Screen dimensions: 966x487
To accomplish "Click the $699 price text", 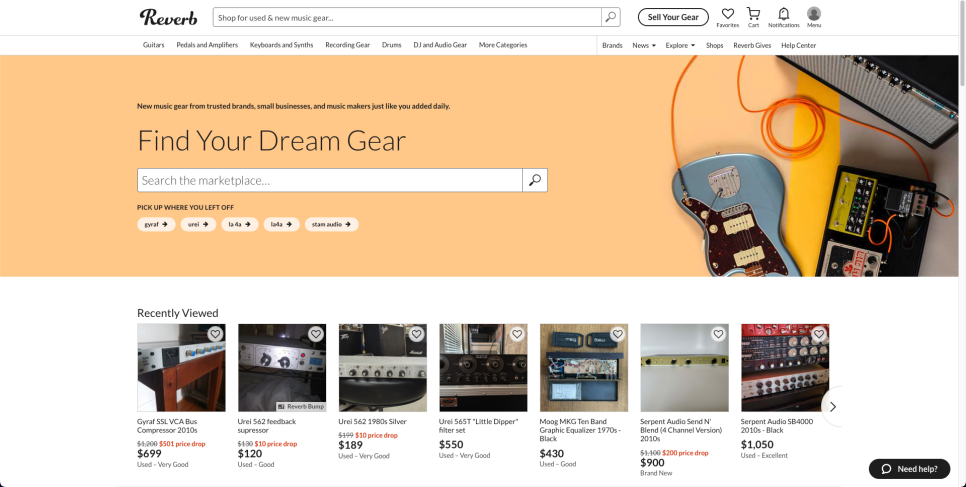I will (149, 454).
